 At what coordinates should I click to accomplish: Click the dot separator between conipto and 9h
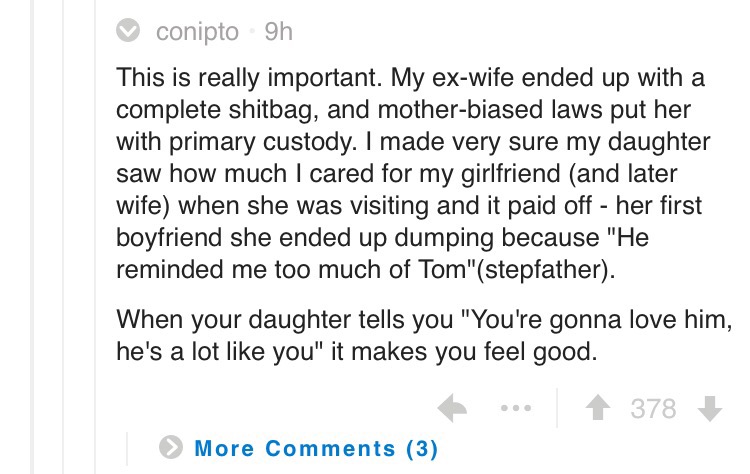pos(252,32)
